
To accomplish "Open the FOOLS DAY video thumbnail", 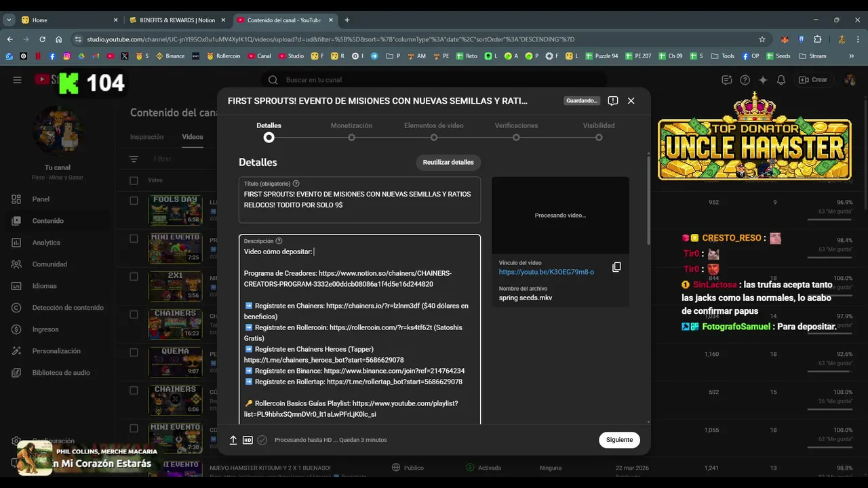I will coord(175,211).
